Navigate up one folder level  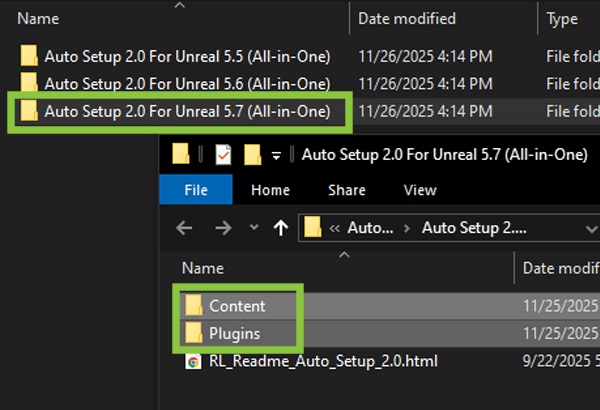pyautogui.click(x=281, y=228)
